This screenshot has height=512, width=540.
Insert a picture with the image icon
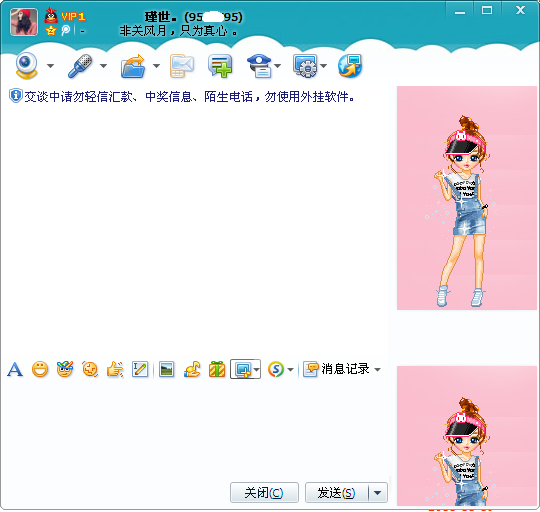click(x=166, y=369)
